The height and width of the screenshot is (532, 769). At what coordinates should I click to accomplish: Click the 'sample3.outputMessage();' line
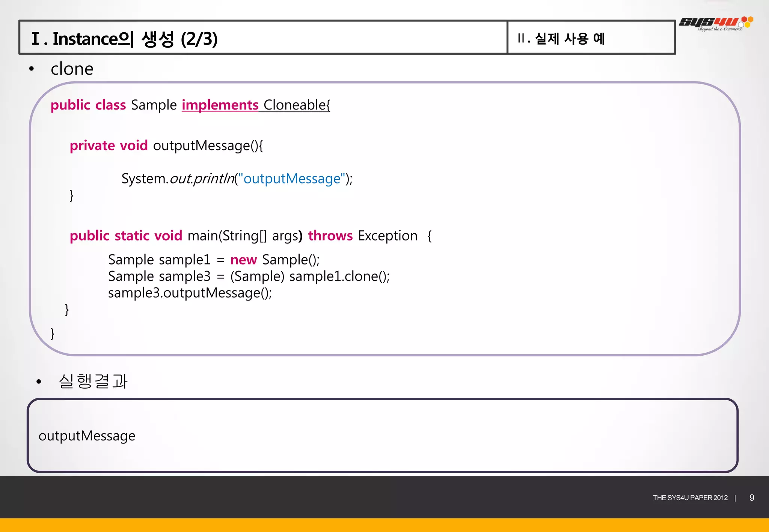point(190,293)
